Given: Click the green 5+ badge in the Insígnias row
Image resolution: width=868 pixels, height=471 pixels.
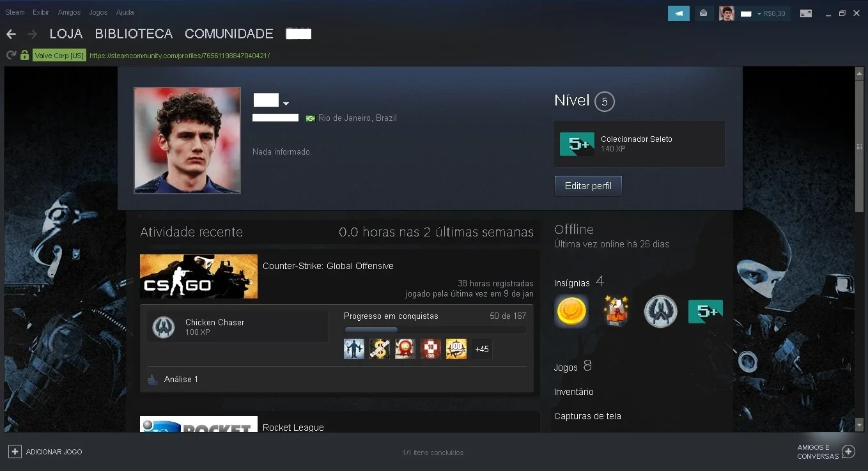Looking at the screenshot, I should point(706,311).
